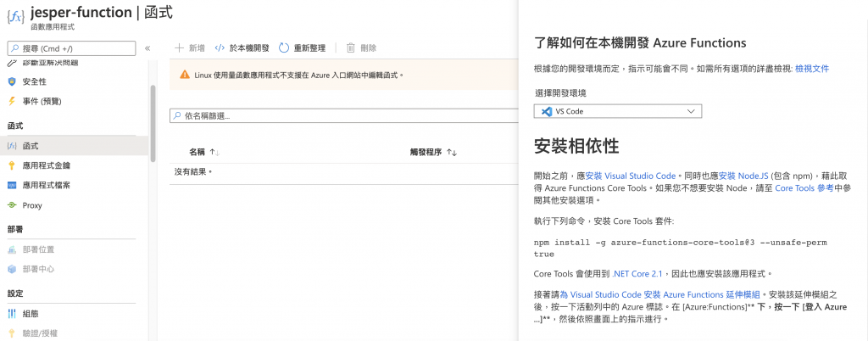The image size is (868, 341).
Task: Click the 驗證/授權 key icon
Action: (12, 333)
